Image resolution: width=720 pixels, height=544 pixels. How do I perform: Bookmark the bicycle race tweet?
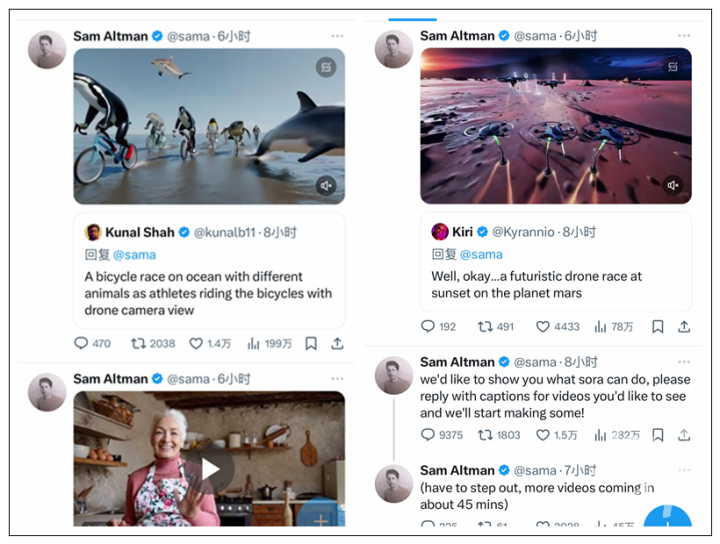[x=311, y=343]
